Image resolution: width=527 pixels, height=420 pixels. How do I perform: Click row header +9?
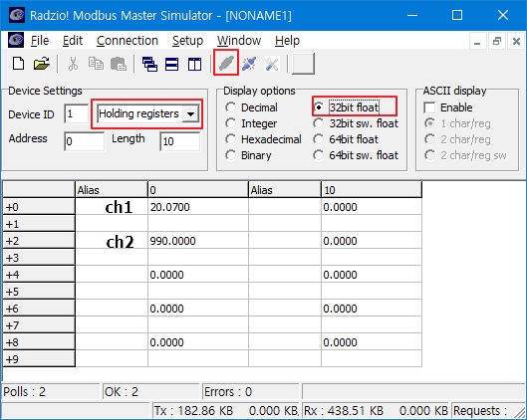39,359
